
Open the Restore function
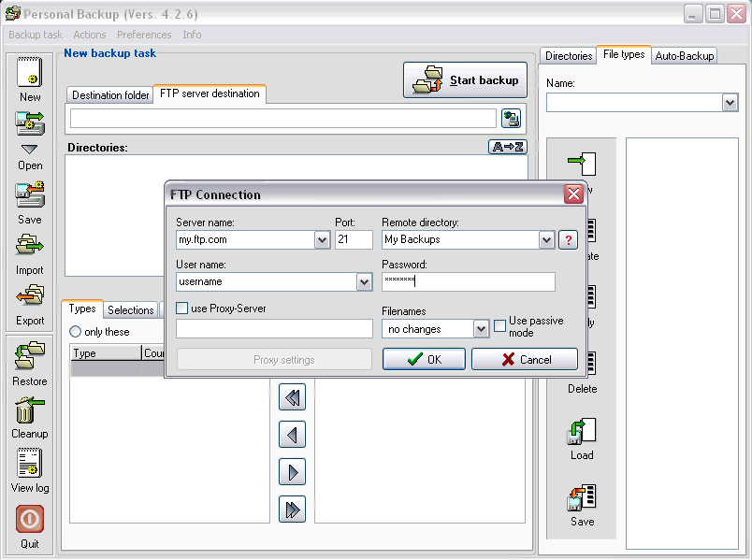click(30, 355)
